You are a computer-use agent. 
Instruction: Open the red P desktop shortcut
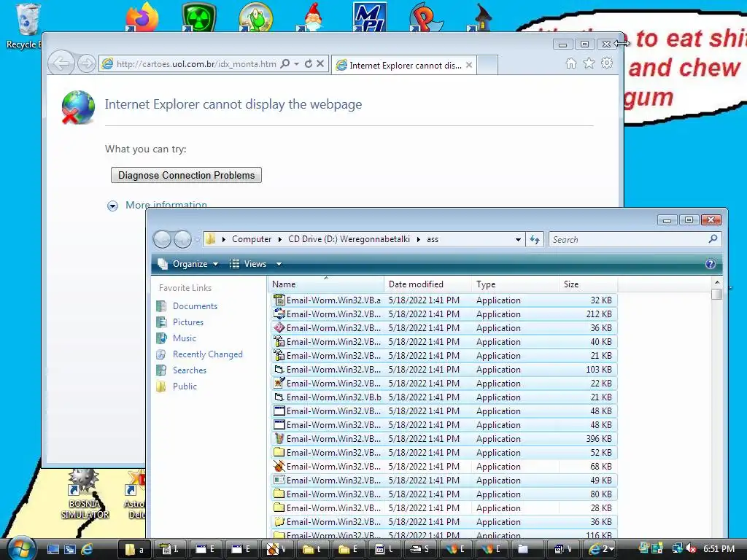[x=426, y=17]
